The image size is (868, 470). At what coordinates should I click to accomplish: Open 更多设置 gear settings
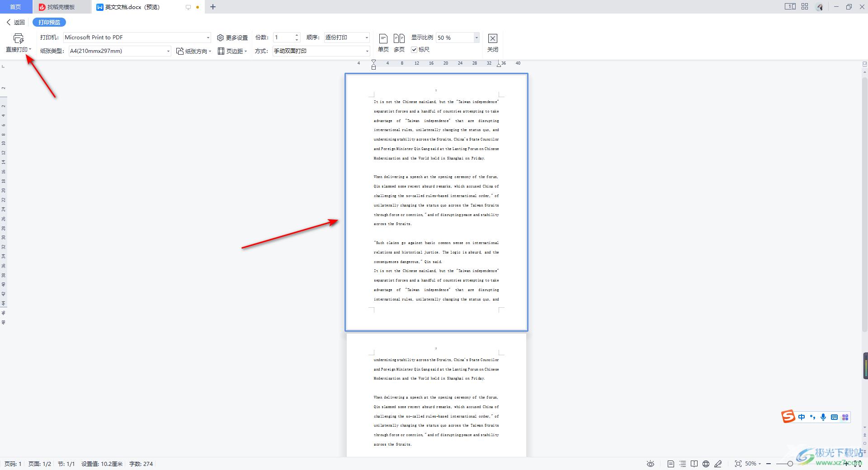coord(232,38)
